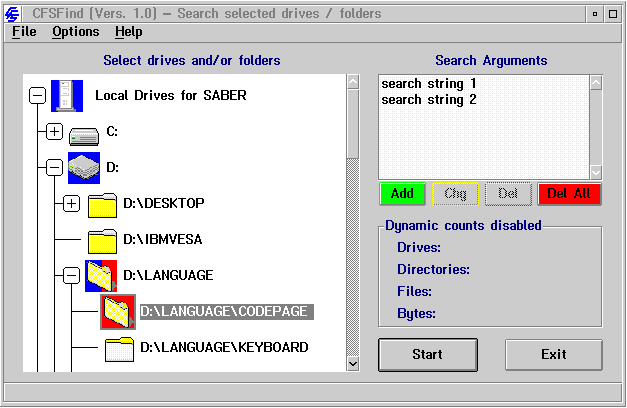The image size is (627, 408).
Task: Select the D:\LANGUAGE tree label
Action: (168, 276)
